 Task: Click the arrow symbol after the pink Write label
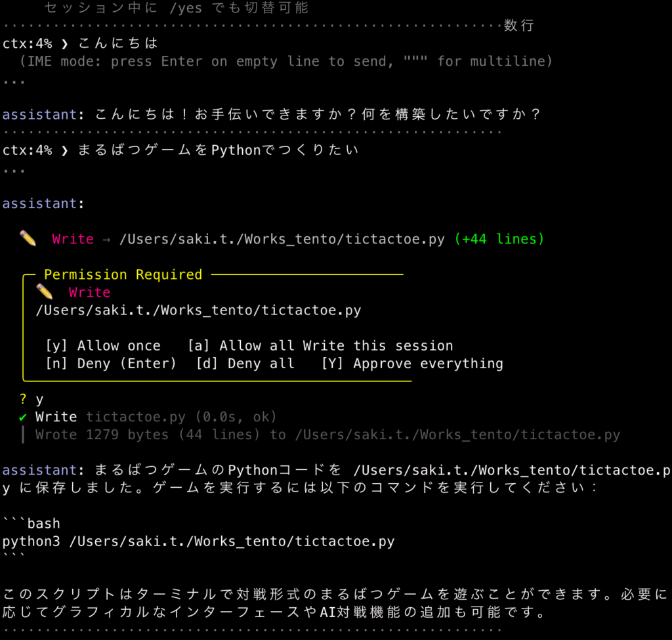point(106,240)
